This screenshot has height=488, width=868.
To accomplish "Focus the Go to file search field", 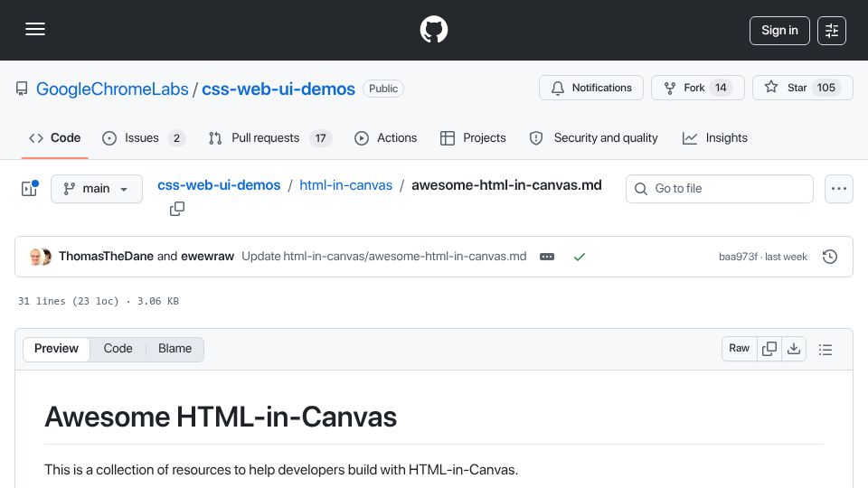I will (x=719, y=189).
